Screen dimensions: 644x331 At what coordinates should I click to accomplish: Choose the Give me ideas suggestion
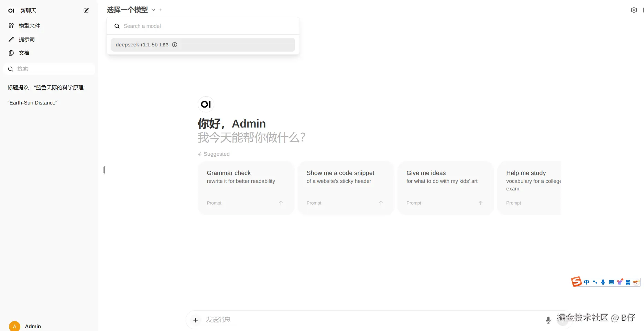coord(445,188)
